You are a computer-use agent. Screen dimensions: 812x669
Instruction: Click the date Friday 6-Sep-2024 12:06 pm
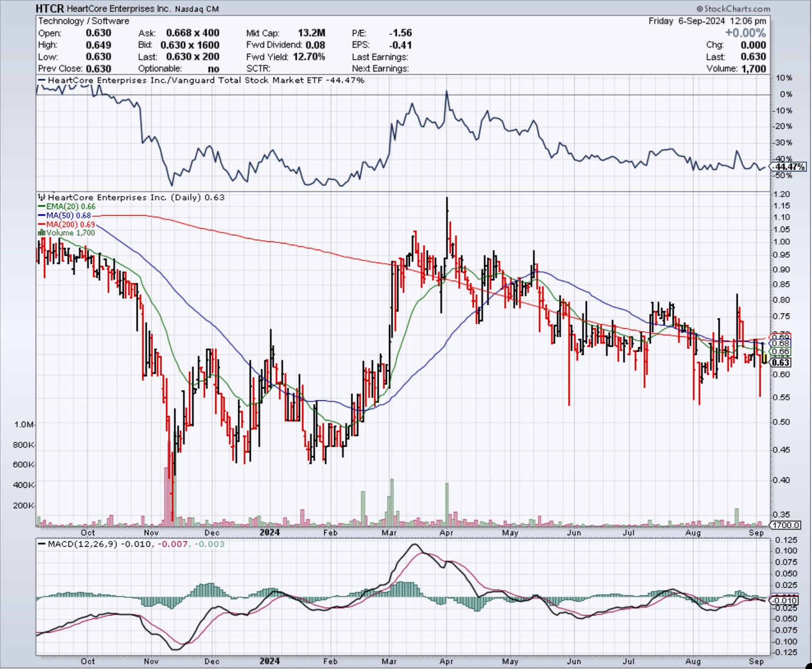(x=707, y=21)
